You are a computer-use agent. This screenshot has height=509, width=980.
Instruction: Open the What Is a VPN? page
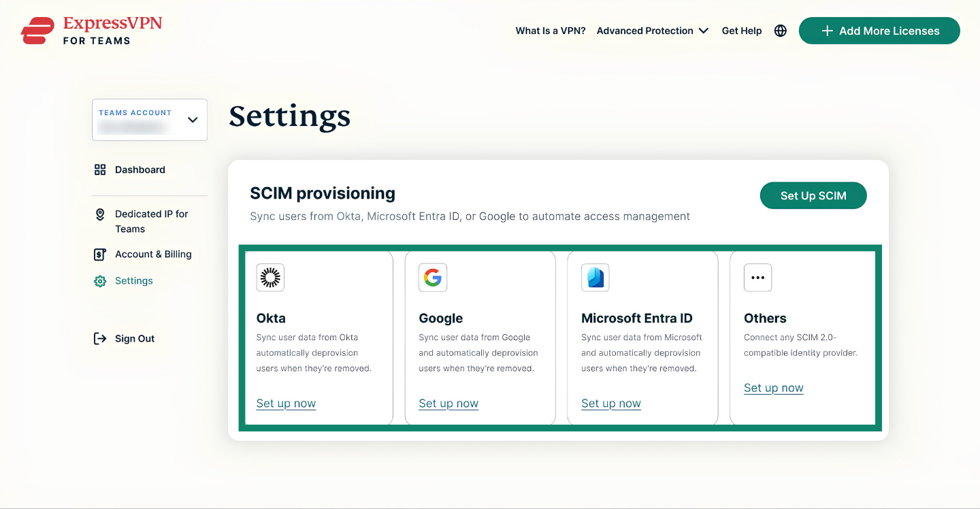pos(551,31)
